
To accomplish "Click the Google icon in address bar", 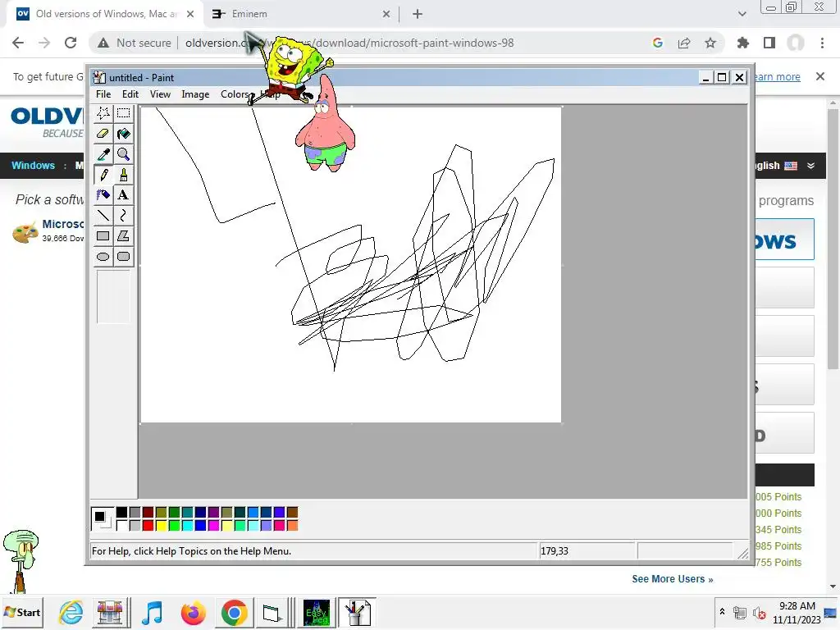I will click(x=658, y=43).
